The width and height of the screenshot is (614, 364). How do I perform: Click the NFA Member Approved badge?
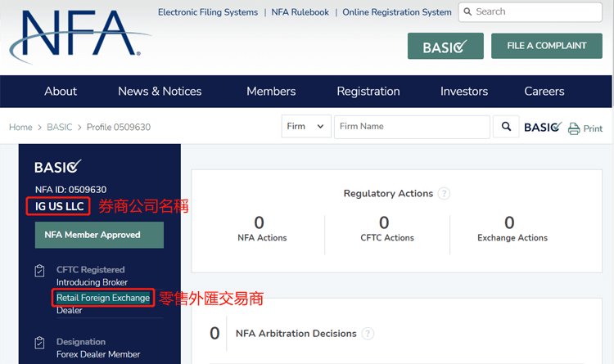[x=99, y=235]
